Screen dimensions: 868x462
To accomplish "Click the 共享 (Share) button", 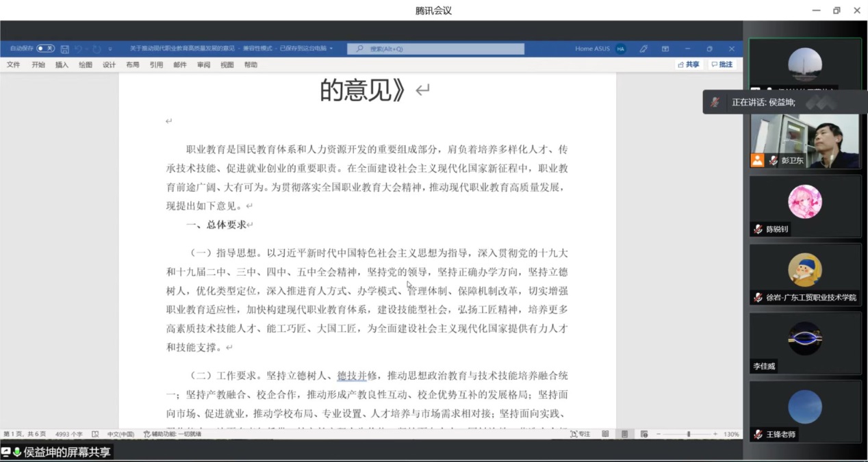I will (689, 64).
